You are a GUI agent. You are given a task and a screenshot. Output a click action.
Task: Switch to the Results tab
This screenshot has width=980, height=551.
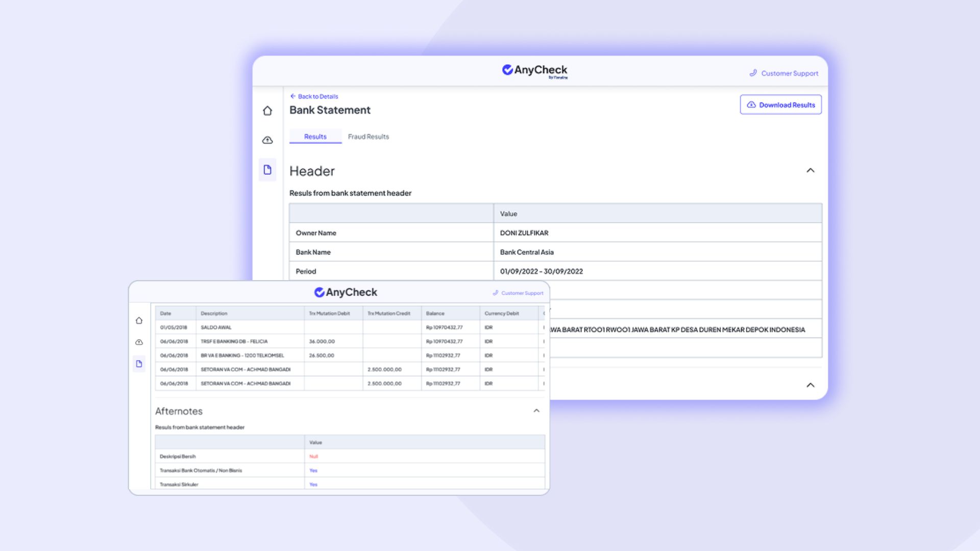tap(315, 137)
